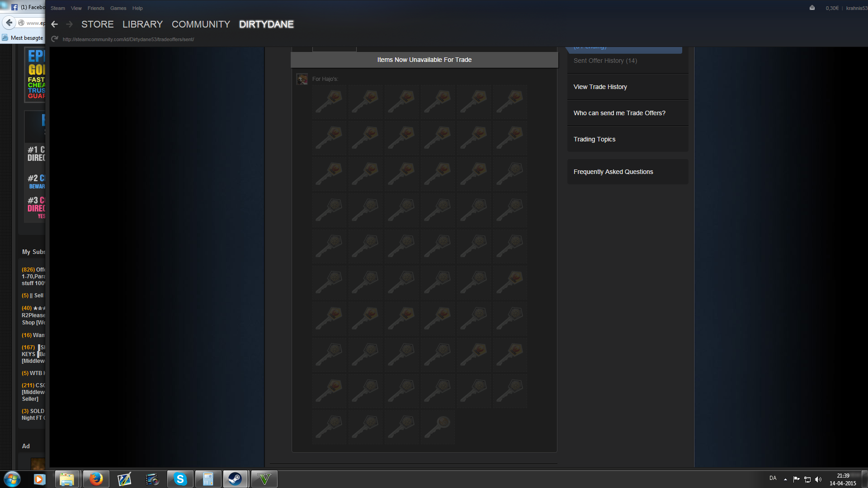The image size is (868, 488).
Task: Switch to the LIBRARY tab
Action: [142, 24]
